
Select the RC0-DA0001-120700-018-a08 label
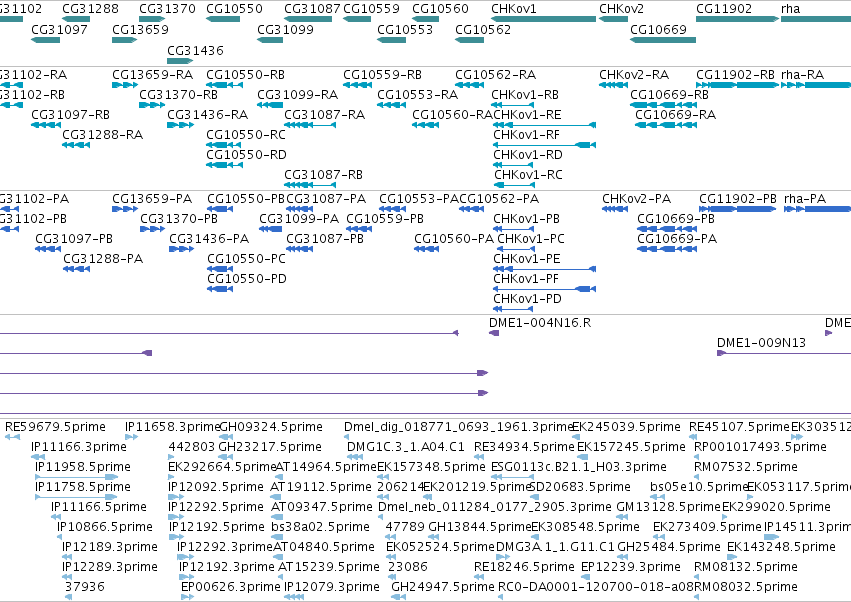point(596,587)
